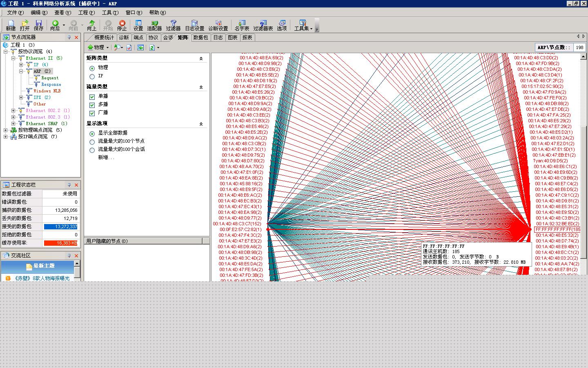Select the IP matrix type radio button
This screenshot has width=588, height=368.
[92, 76]
